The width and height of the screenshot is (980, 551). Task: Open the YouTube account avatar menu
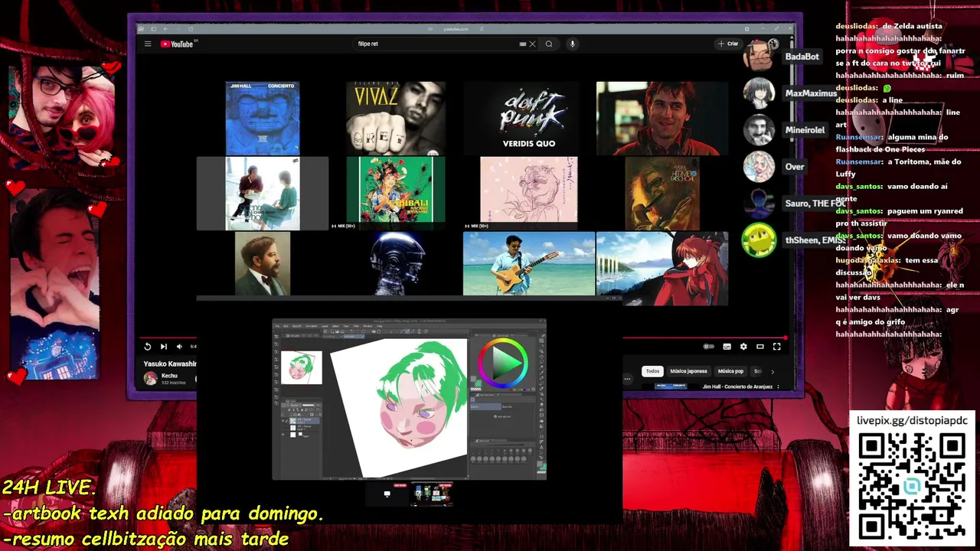tap(773, 44)
